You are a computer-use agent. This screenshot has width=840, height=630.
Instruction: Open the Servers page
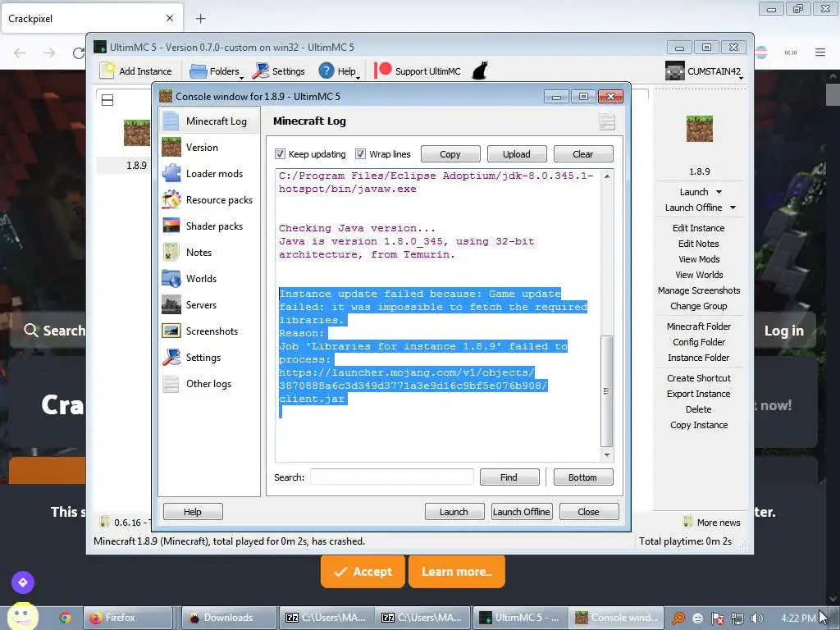(x=209, y=305)
